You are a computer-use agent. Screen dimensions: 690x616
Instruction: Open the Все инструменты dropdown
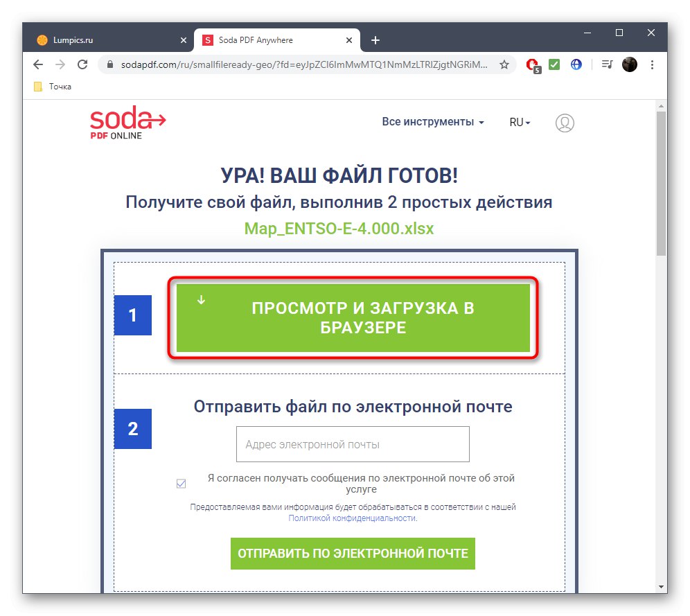[x=432, y=121]
